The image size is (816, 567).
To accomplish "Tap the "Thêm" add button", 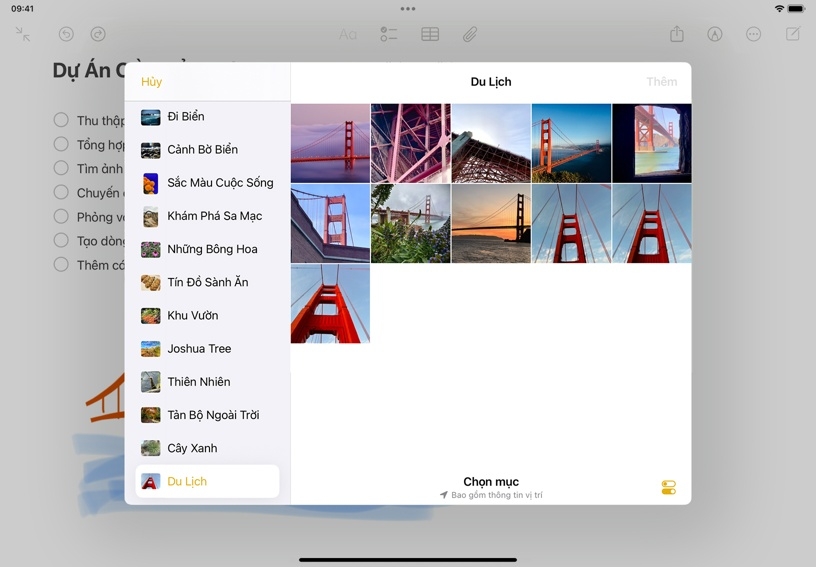I will click(x=661, y=82).
